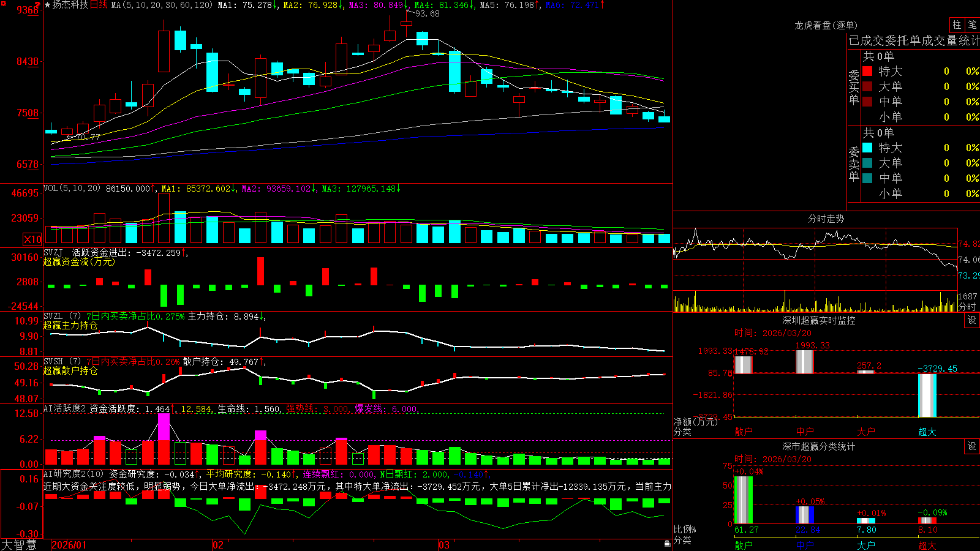Click the 时间: 2026/03/20 label in 实时监控
The width and height of the screenshot is (980, 551).
click(772, 333)
